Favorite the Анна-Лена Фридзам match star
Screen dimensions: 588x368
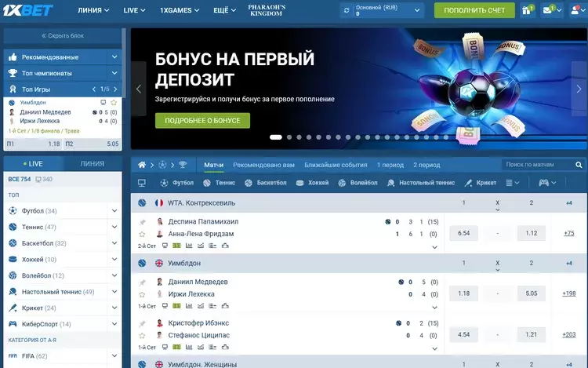(142, 234)
